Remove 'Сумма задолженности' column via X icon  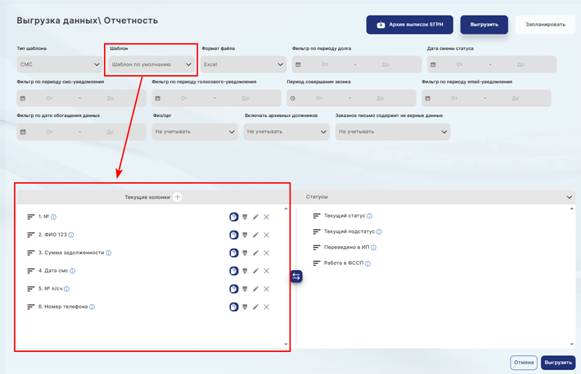(266, 253)
